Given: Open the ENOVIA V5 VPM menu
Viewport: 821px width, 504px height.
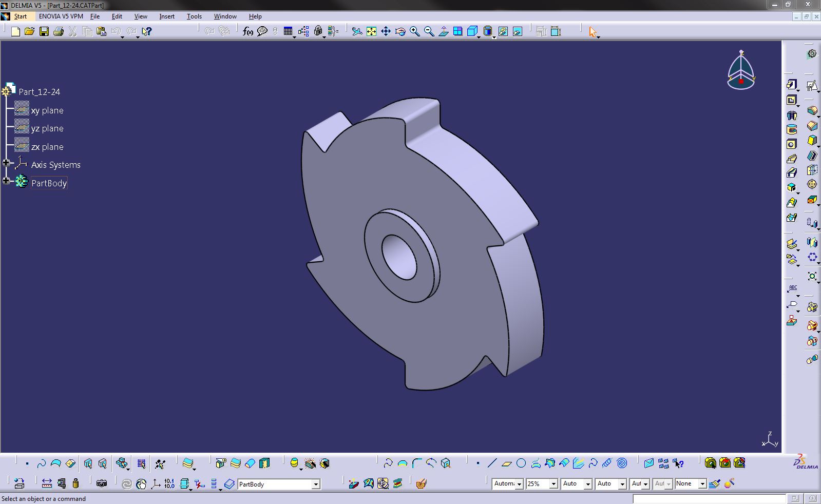Looking at the screenshot, I should tap(61, 16).
